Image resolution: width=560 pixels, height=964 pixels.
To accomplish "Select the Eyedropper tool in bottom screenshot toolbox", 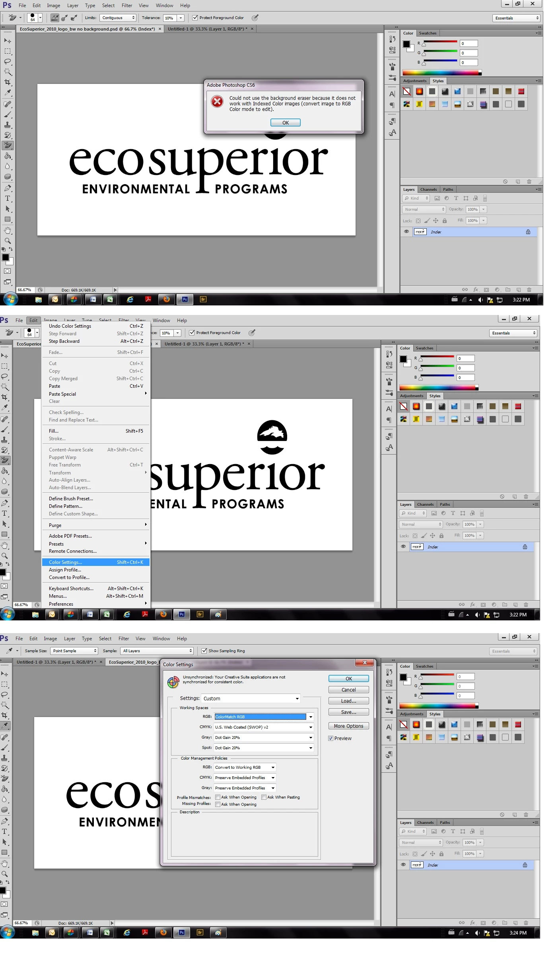I will pyautogui.click(x=4, y=725).
